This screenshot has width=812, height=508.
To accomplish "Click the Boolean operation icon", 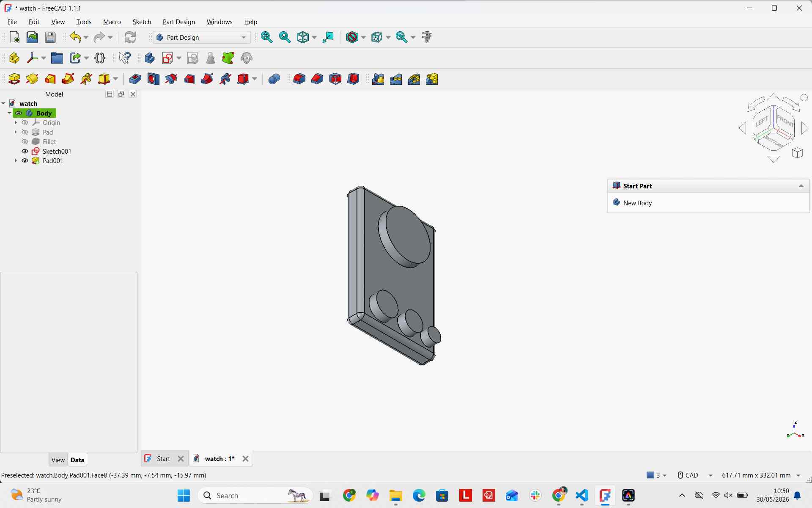I will click(x=274, y=79).
